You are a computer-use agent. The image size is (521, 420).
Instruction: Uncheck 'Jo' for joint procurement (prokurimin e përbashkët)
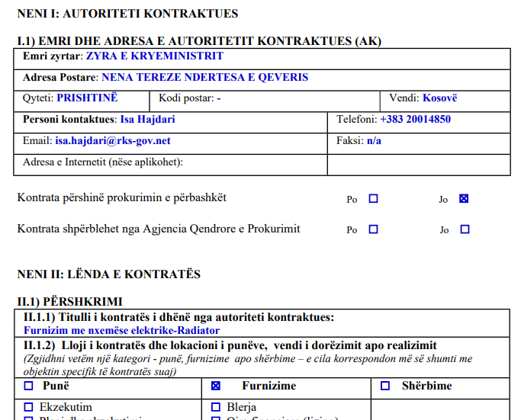click(x=465, y=199)
